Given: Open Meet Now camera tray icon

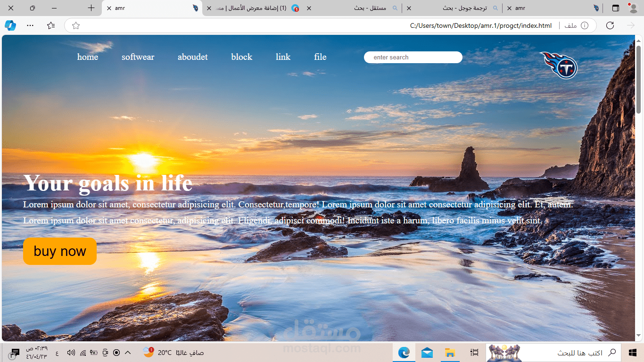Looking at the screenshot, I should click(105, 353).
